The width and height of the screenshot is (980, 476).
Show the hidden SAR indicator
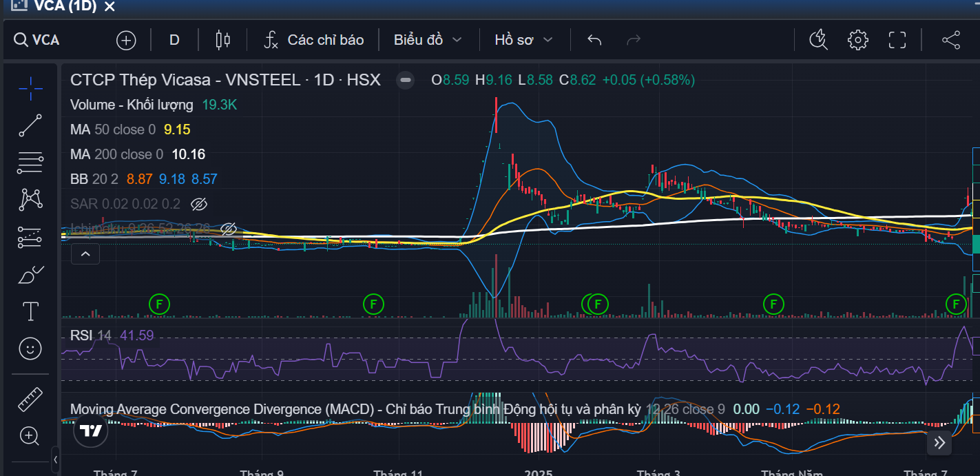(199, 204)
